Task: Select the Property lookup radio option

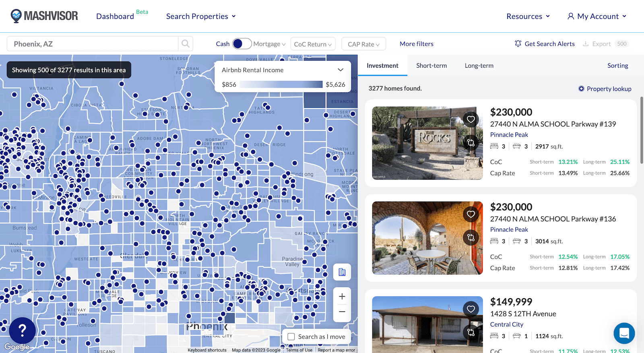Action: point(581,89)
